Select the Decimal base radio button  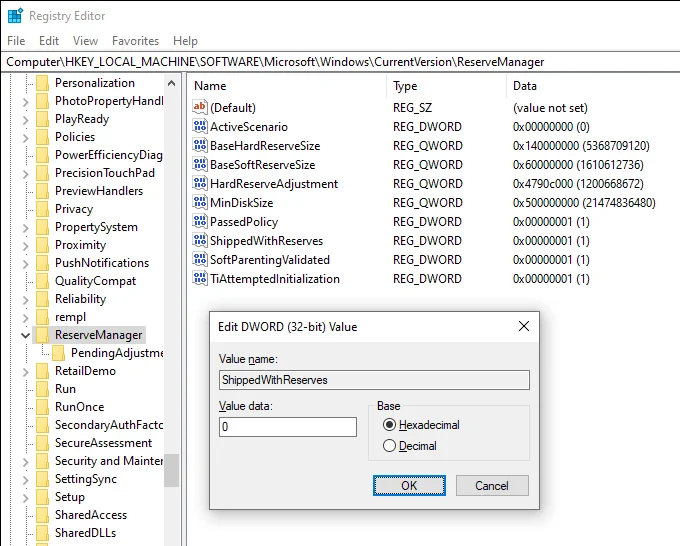pyautogui.click(x=389, y=445)
